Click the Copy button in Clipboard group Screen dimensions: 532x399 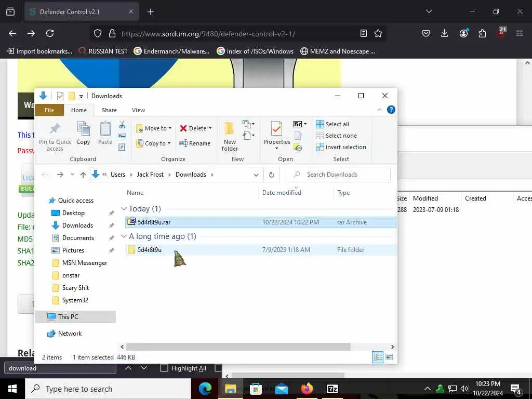(x=84, y=133)
